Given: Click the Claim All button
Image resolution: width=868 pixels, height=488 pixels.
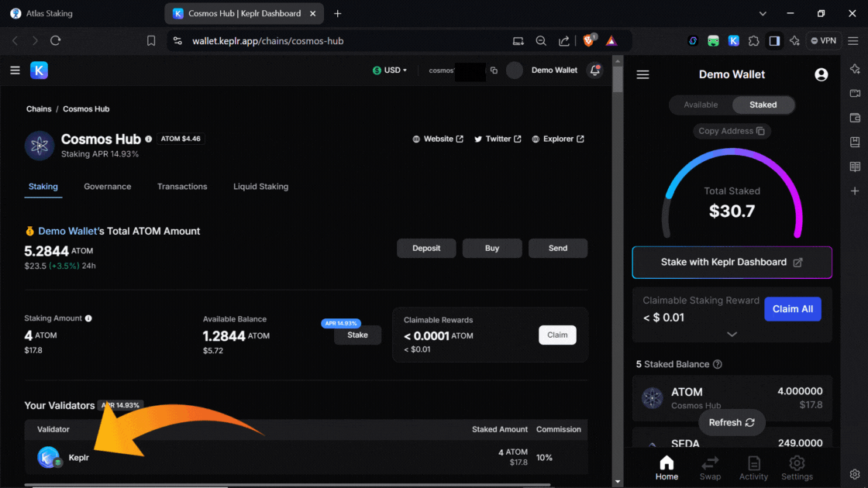Looking at the screenshot, I should (x=792, y=309).
